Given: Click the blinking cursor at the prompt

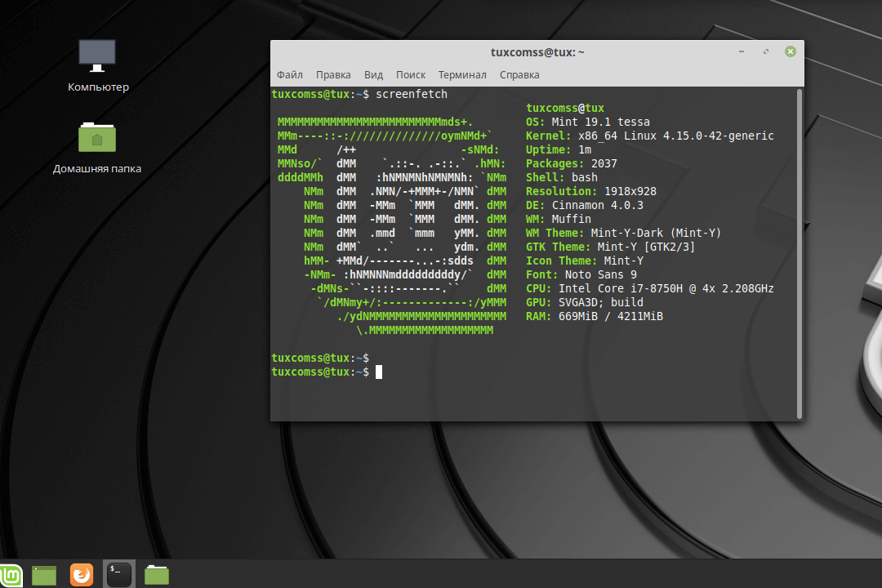Looking at the screenshot, I should [x=378, y=372].
